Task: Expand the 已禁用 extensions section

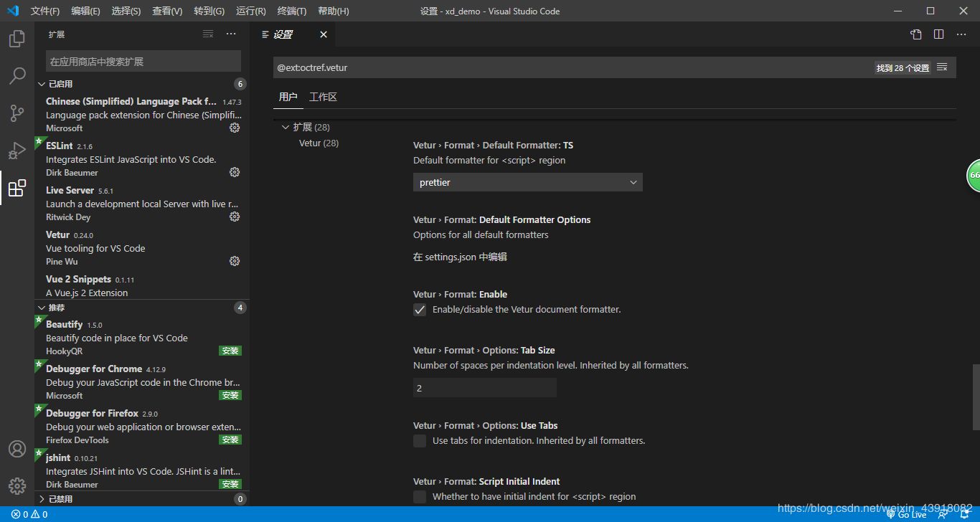Action: [142, 499]
